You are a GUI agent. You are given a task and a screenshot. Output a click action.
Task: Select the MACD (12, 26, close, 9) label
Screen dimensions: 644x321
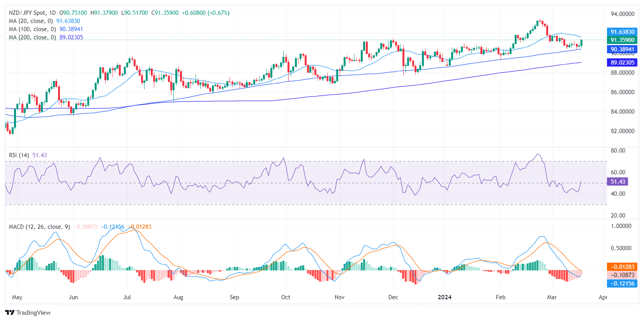[39, 227]
